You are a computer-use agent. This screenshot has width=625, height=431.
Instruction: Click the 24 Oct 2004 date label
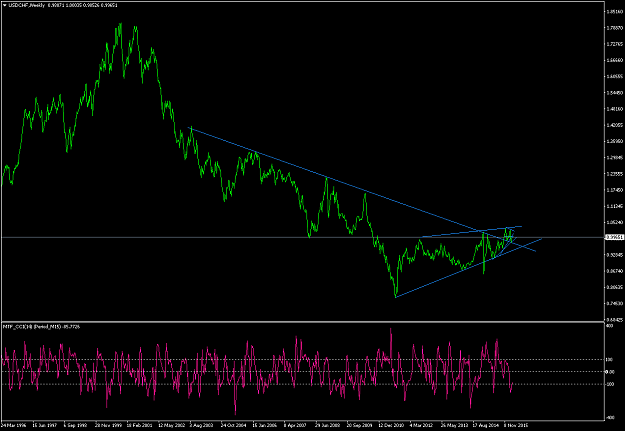[233, 425]
